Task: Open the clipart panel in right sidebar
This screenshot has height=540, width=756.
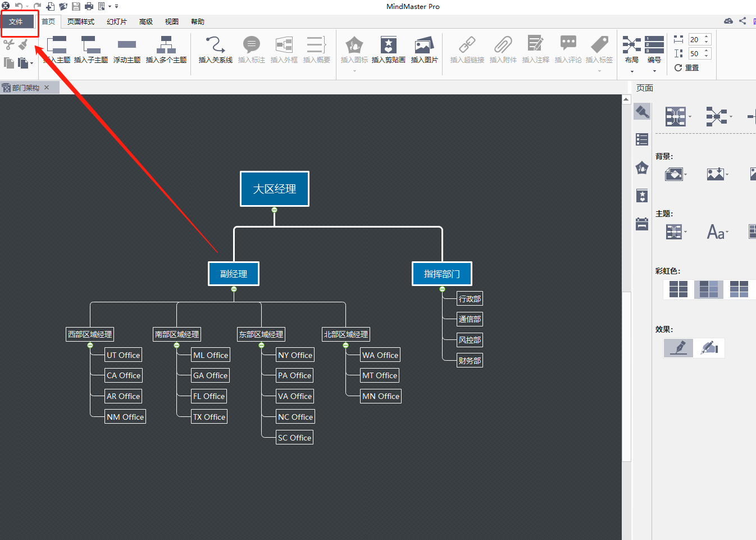Action: (642, 196)
